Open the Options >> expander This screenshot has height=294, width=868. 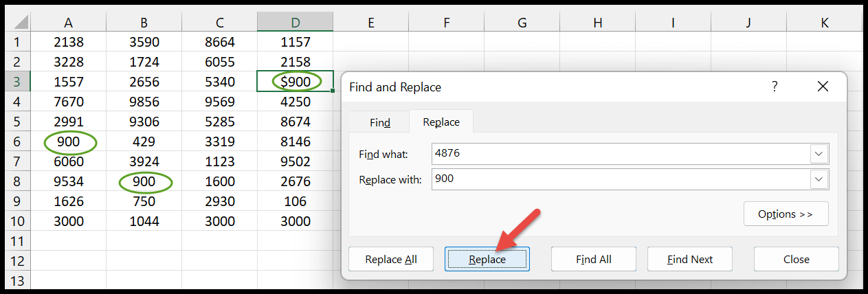[x=786, y=214]
